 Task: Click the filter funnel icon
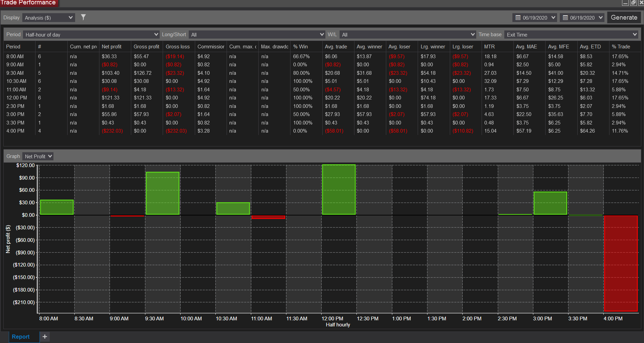(x=83, y=17)
